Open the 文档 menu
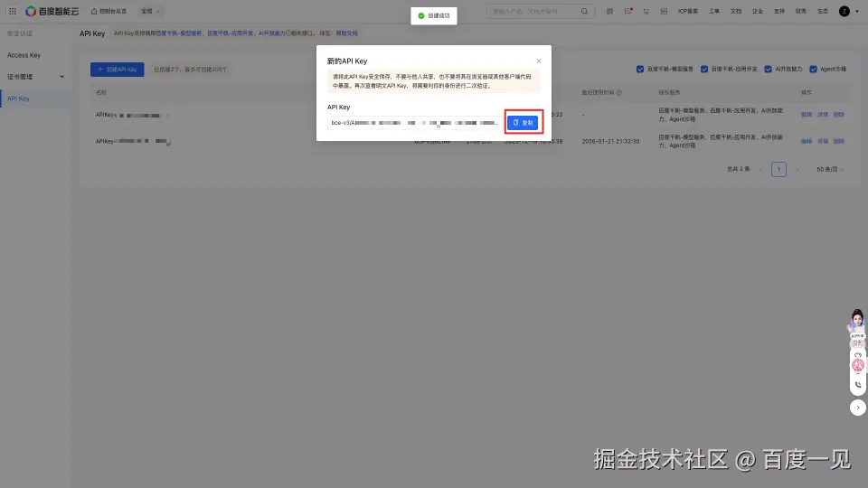The height and width of the screenshot is (488, 868). coord(736,11)
